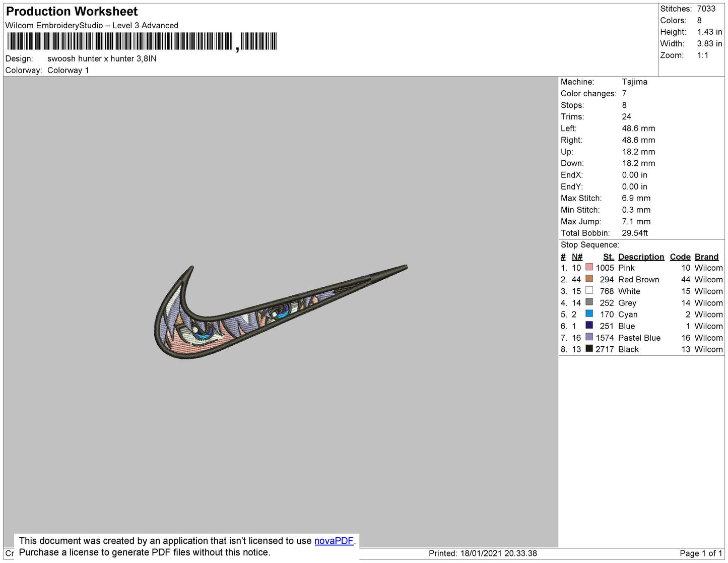
Task: Click the dark Blue thread swatch
Action: tap(589, 325)
